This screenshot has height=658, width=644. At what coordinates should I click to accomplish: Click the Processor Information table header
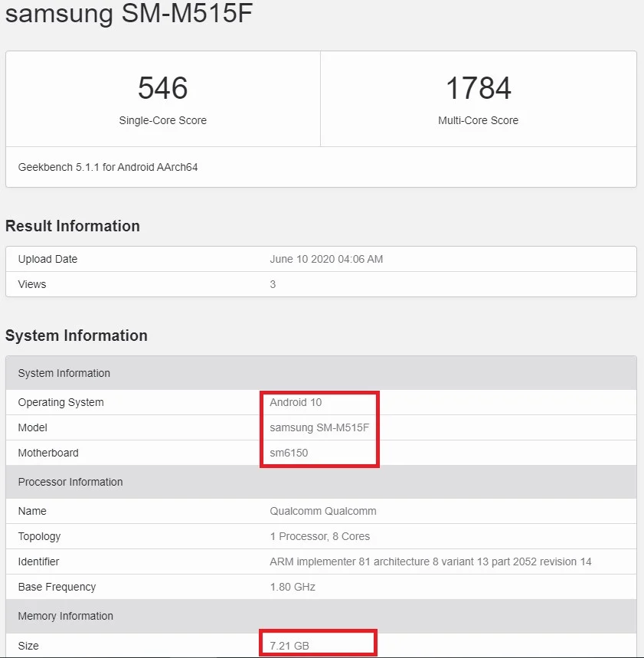(322, 482)
